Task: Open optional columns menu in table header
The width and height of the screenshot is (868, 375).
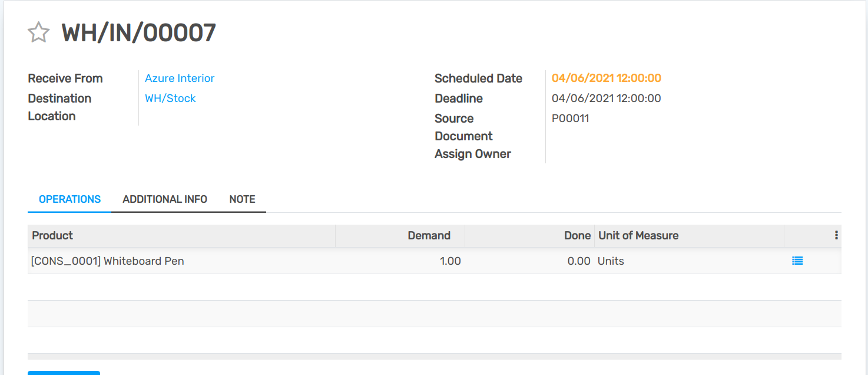Action: (836, 235)
